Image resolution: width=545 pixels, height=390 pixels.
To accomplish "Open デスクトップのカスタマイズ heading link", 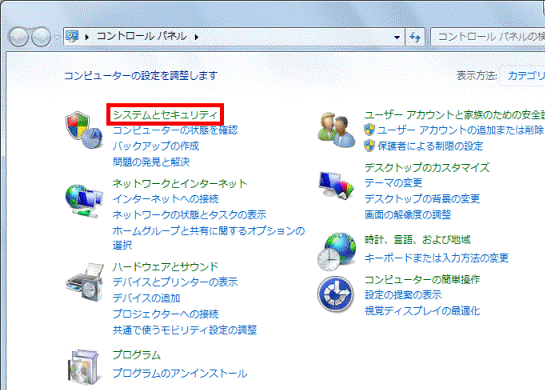I will point(427,167).
